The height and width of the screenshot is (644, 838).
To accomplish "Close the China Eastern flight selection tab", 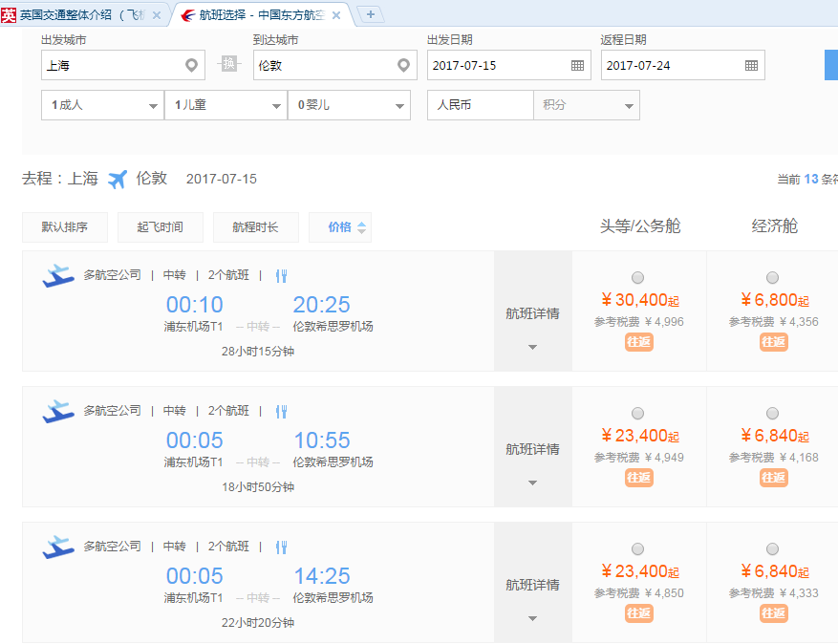I will tap(336, 15).
